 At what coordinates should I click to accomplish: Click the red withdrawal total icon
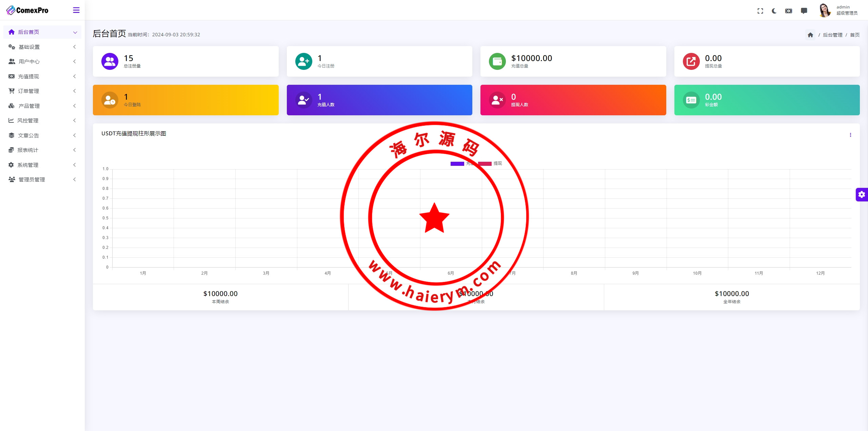[x=691, y=61]
